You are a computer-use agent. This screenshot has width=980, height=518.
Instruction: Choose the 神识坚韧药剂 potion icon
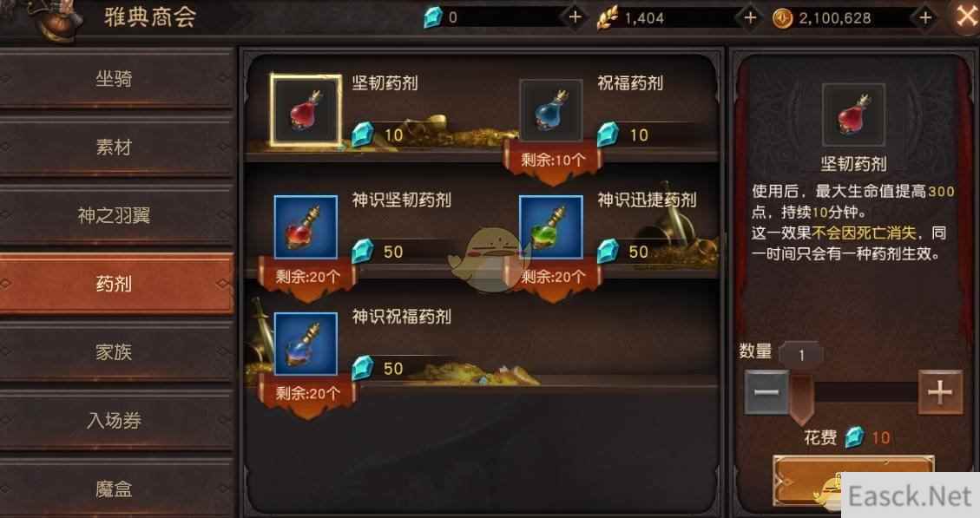[x=306, y=226]
